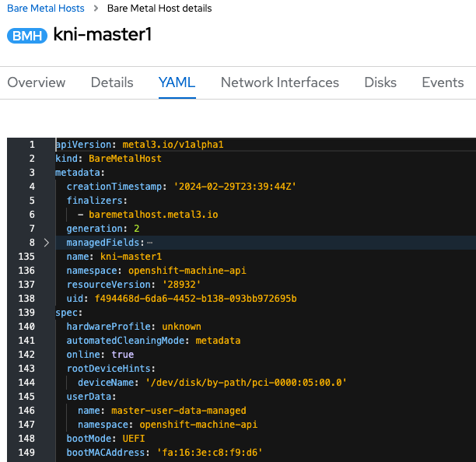Image resolution: width=476 pixels, height=462 pixels.
Task: Click the kni-master1 page heading
Action: click(x=102, y=35)
